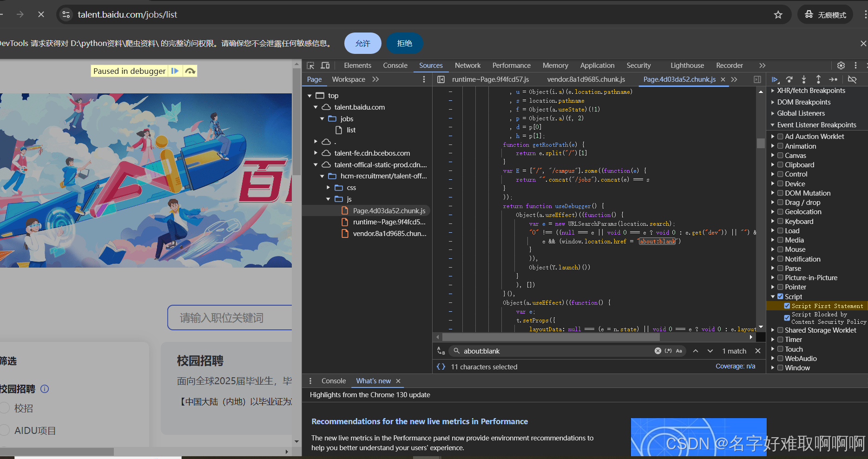Toggle the navigator sidebar icon
The image size is (868, 459).
click(x=441, y=79)
